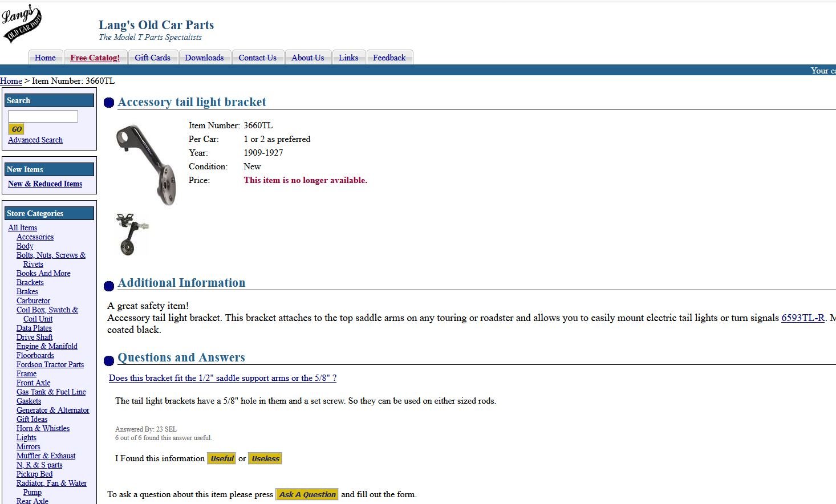Open the Muffler & Exhaust category
The height and width of the screenshot is (504, 836).
pos(46,456)
